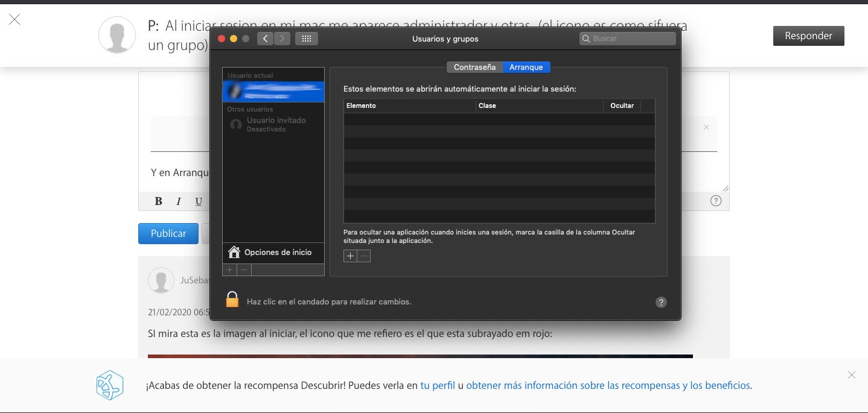The height and width of the screenshot is (413, 868).
Task: Dismiss the reward notification banner
Action: (851, 375)
